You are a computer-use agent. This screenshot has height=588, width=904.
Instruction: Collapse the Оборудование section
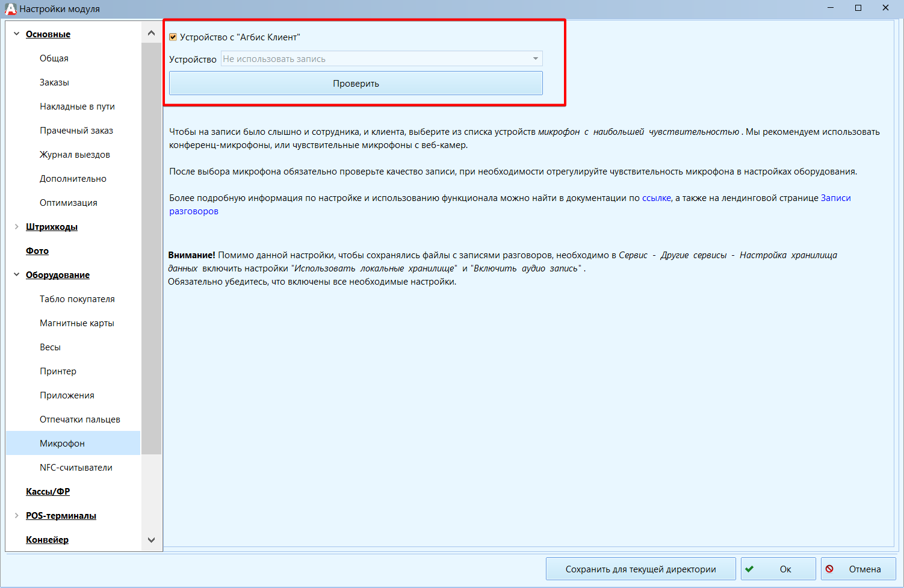pos(16,275)
